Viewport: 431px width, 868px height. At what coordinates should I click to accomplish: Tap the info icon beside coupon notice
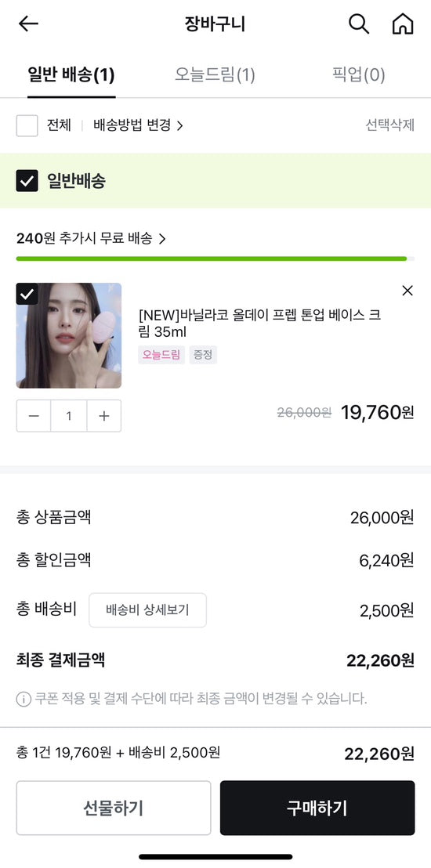[24, 699]
